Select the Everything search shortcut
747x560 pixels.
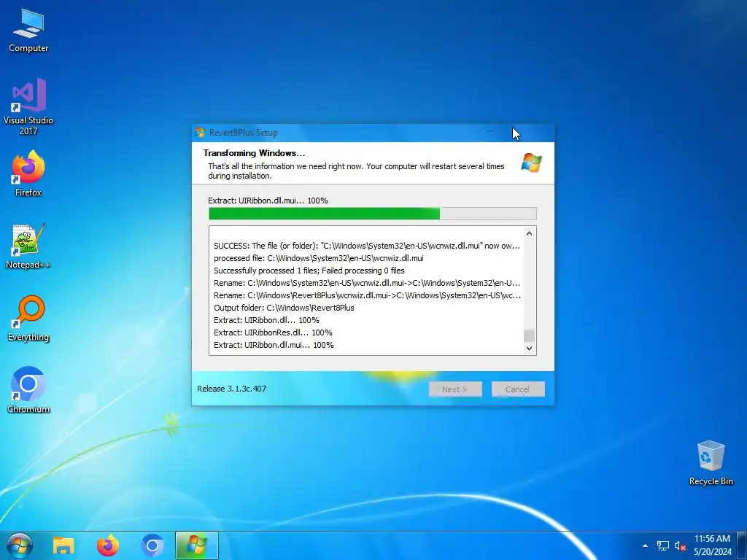coord(28,319)
